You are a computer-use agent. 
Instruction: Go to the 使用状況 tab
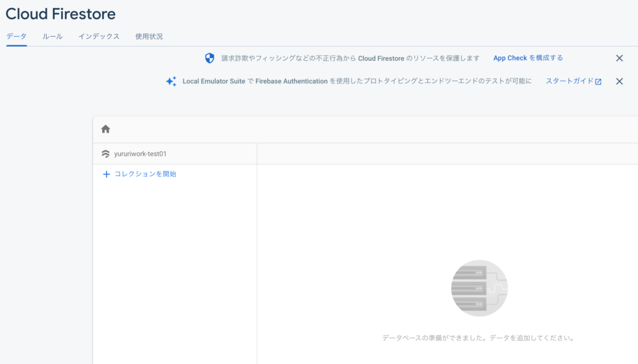click(x=149, y=37)
